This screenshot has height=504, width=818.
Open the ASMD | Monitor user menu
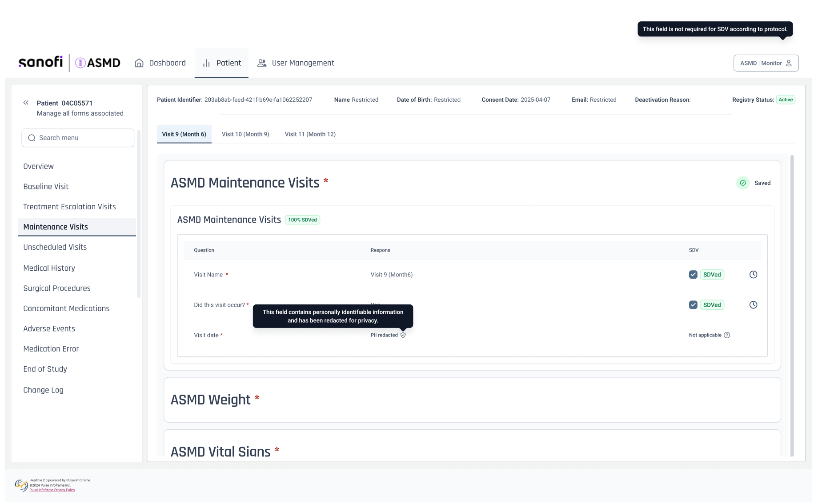766,63
